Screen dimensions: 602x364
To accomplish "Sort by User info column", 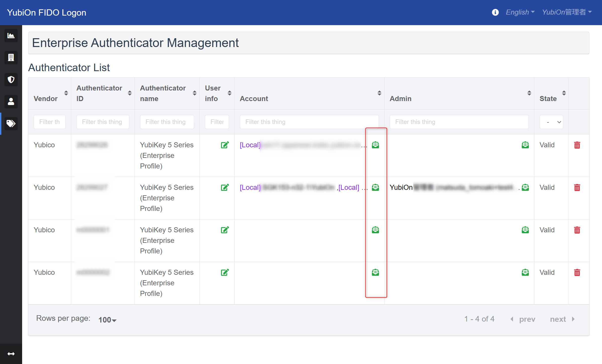I will click(x=230, y=93).
